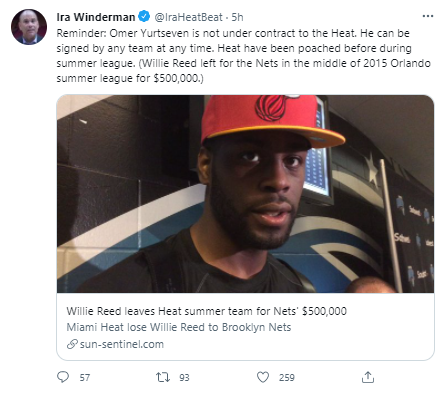Screen dimensions: 446x393
Task: Click the 259 likes count
Action: (287, 377)
